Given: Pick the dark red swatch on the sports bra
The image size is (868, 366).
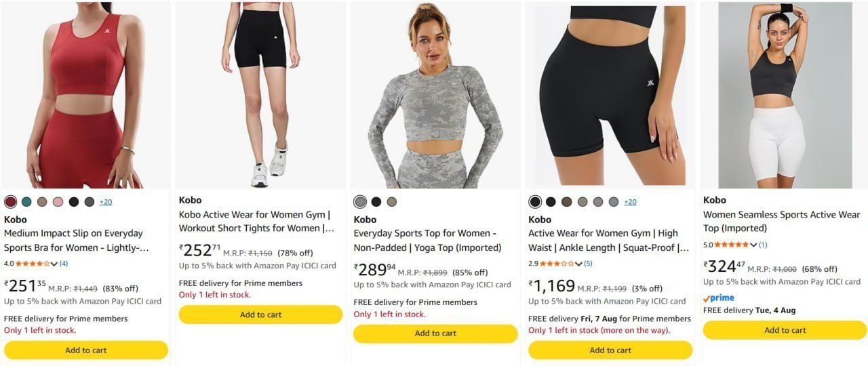Looking at the screenshot, I should pos(10,202).
